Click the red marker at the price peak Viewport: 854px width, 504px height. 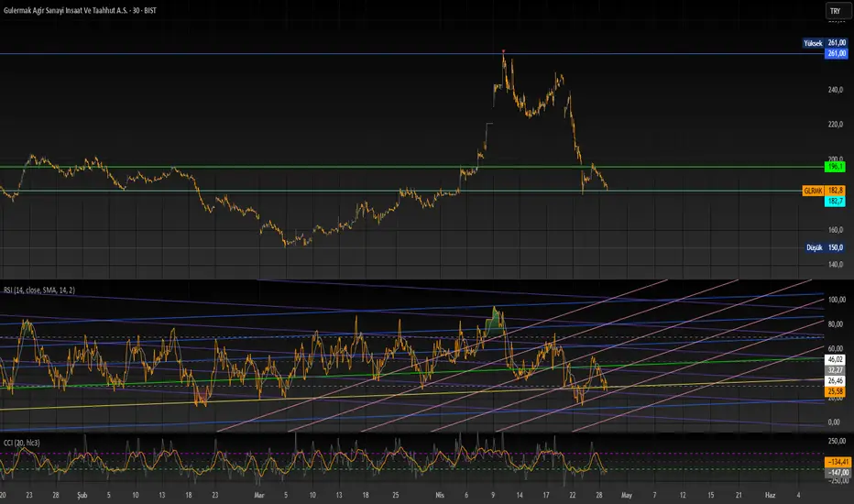point(503,51)
